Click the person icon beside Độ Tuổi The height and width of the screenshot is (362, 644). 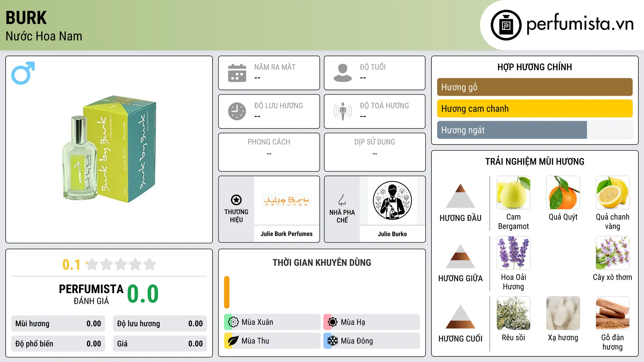[343, 73]
